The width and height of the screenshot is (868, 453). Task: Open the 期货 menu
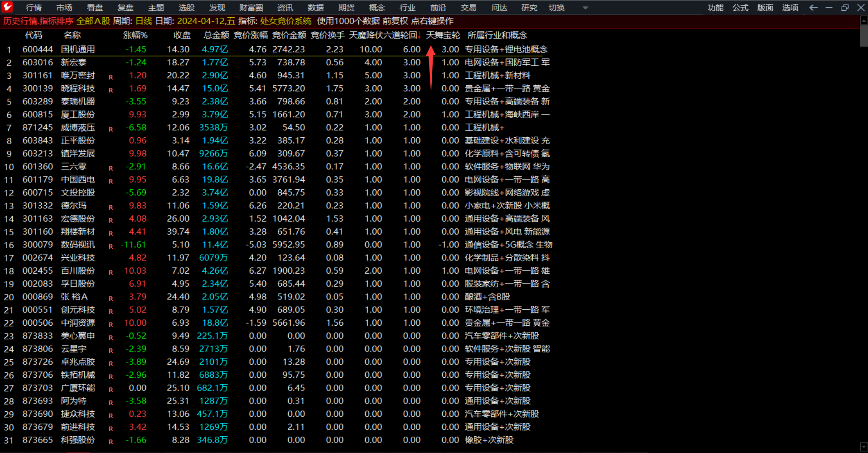(x=347, y=8)
